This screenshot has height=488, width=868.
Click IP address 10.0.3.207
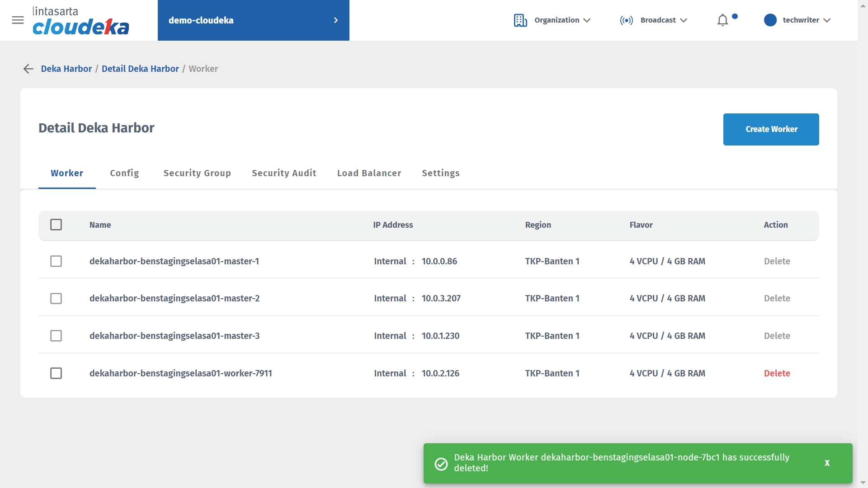[x=441, y=298]
